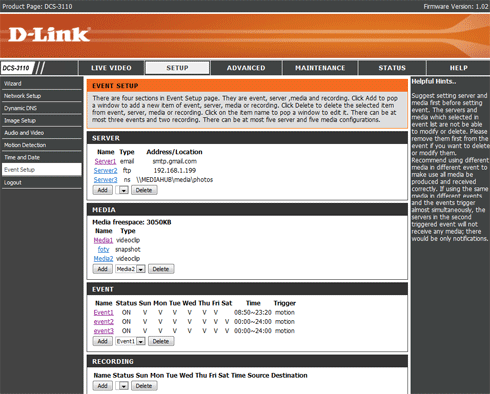Expand the Recording section dropdown

click(x=122, y=386)
